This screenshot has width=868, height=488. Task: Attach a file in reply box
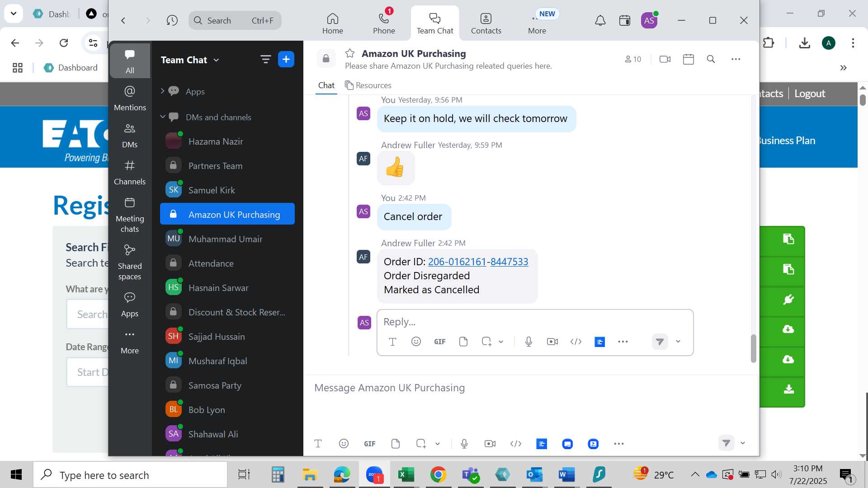[x=463, y=342]
